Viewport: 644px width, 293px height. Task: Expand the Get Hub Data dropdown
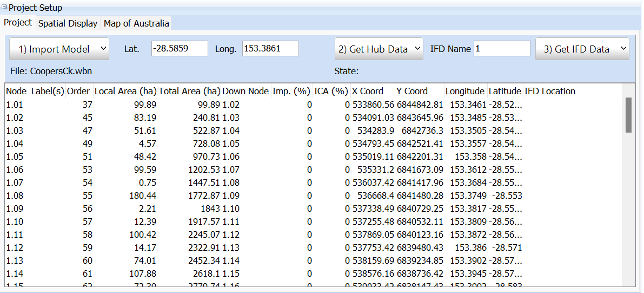(x=379, y=49)
